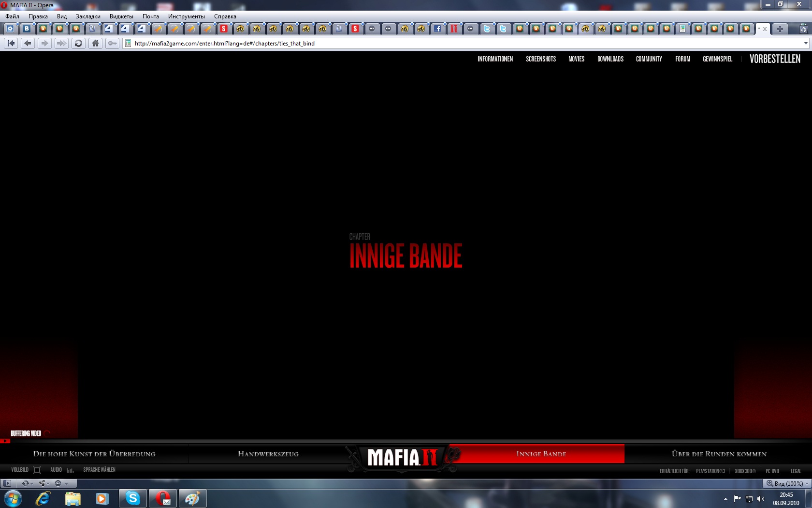Switch to the VK 'B' tab
Image resolution: width=812 pixels, height=508 pixels.
[x=27, y=29]
